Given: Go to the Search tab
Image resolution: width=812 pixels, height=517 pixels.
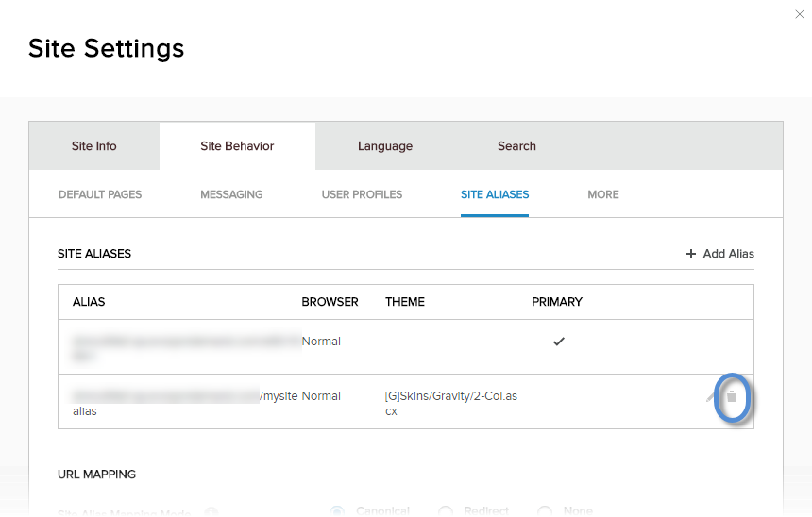Looking at the screenshot, I should [x=516, y=146].
